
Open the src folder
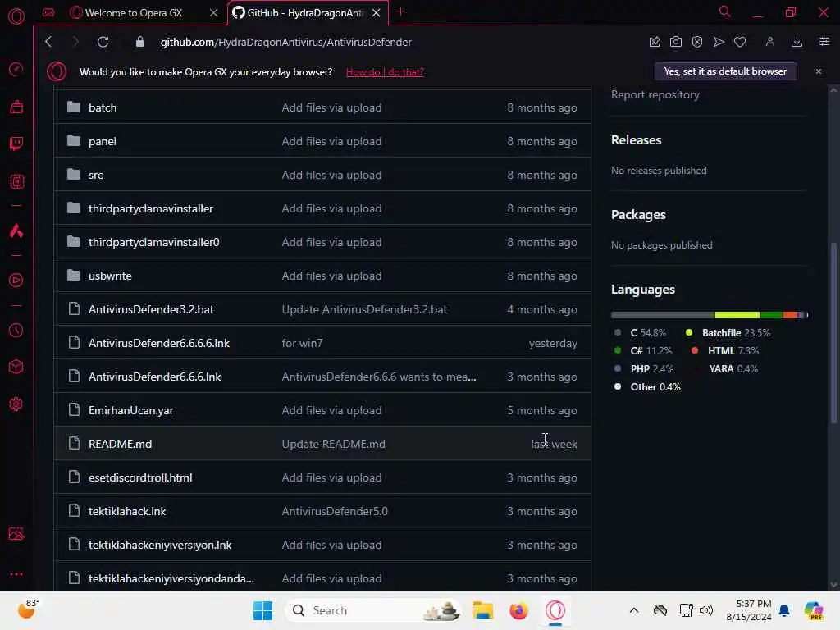(95, 176)
